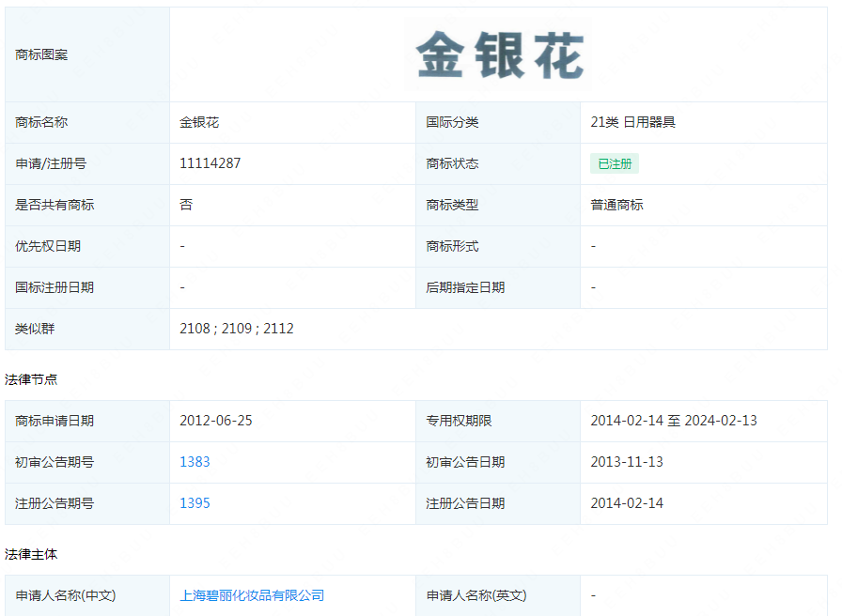Click preliminary announcement date 2013-11-13
The height and width of the screenshot is (616, 842).
point(627,462)
